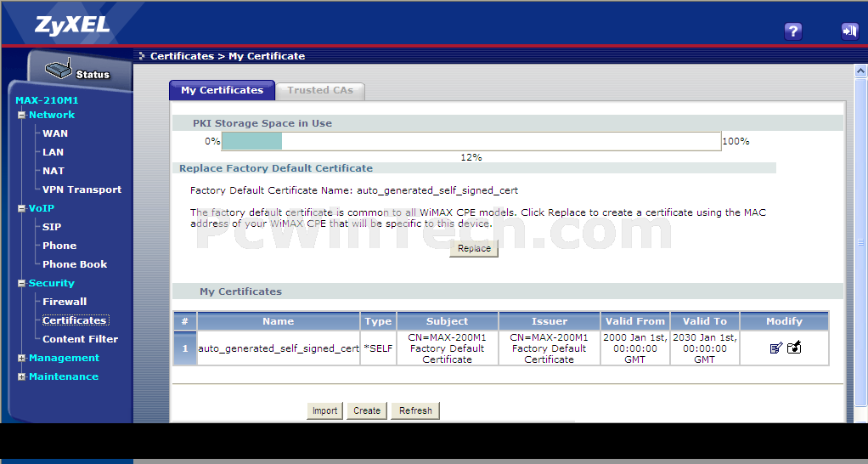Click the Subject cell CN=MAX-200M1
Viewport: 868px width, 464px height.
(x=448, y=348)
